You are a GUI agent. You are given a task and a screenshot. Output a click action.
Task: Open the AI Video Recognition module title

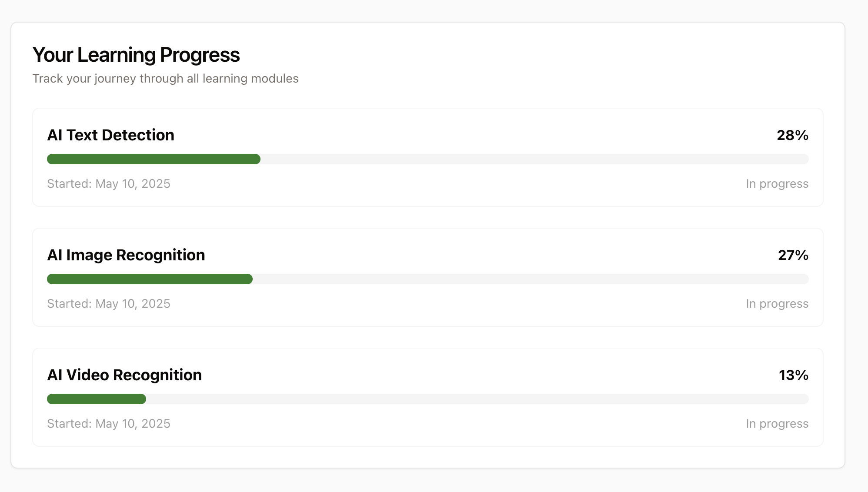click(x=124, y=375)
